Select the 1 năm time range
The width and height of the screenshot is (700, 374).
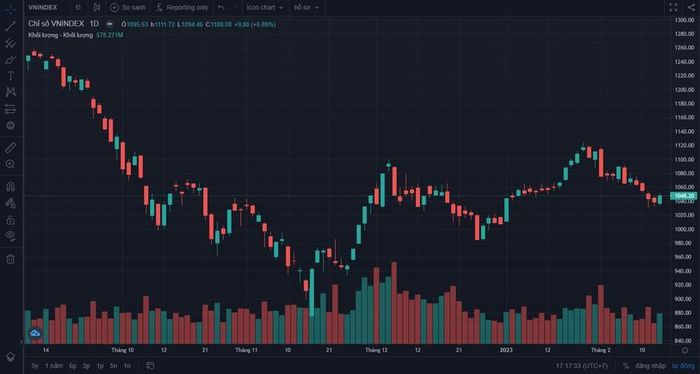54,366
